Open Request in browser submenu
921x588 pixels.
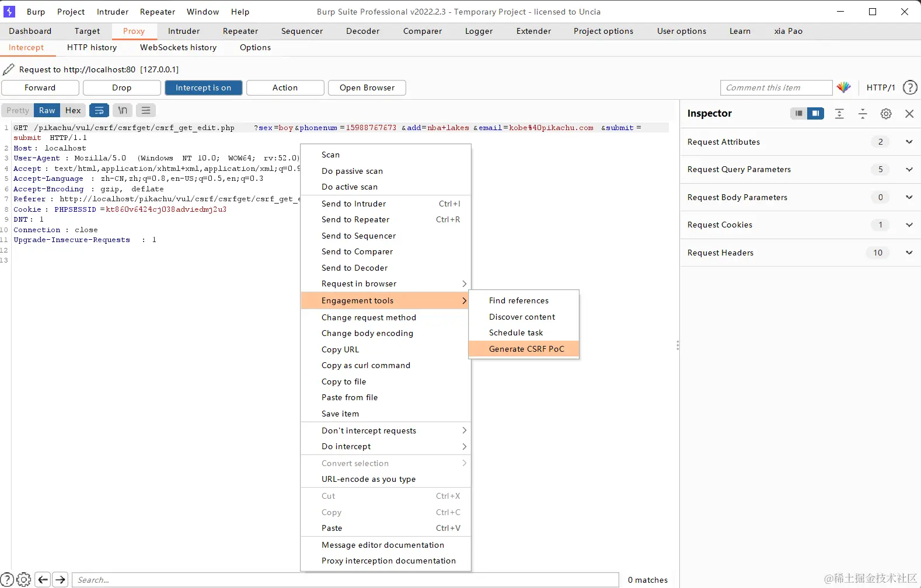point(385,283)
